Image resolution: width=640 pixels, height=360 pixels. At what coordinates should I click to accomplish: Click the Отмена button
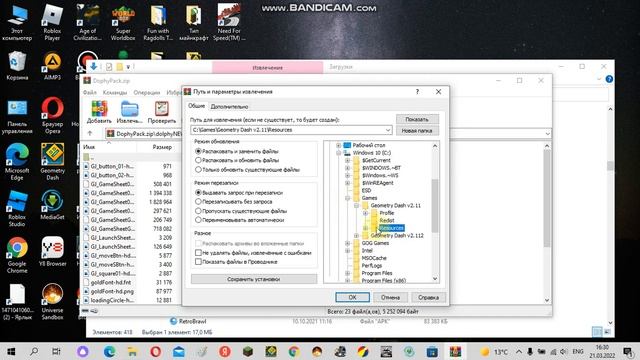(390, 297)
